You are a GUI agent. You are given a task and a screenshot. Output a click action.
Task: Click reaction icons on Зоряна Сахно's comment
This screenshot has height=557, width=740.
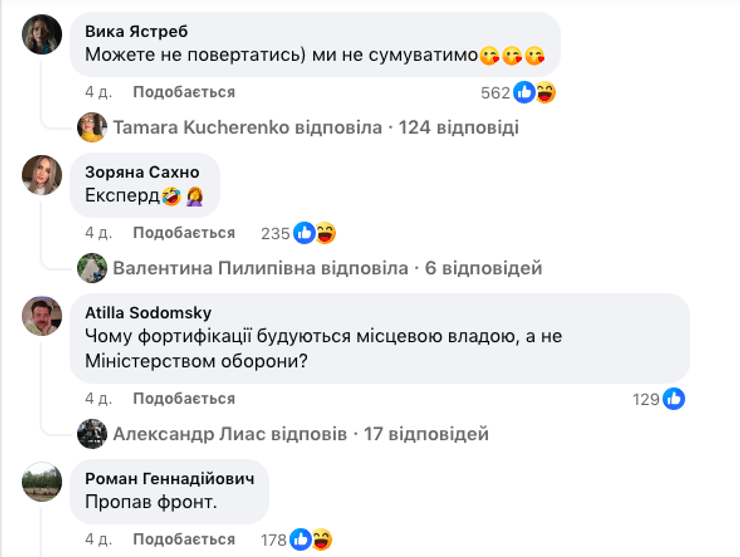click(x=314, y=233)
